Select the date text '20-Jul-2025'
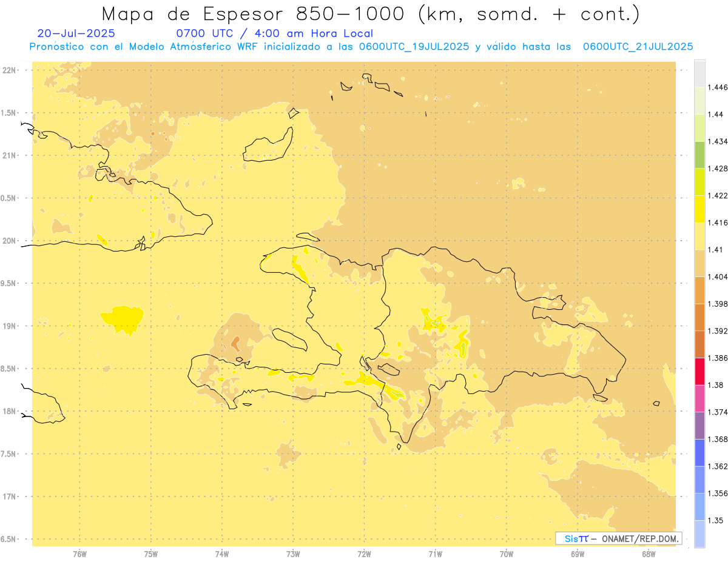Image resolution: width=728 pixels, height=562 pixels. [76, 33]
